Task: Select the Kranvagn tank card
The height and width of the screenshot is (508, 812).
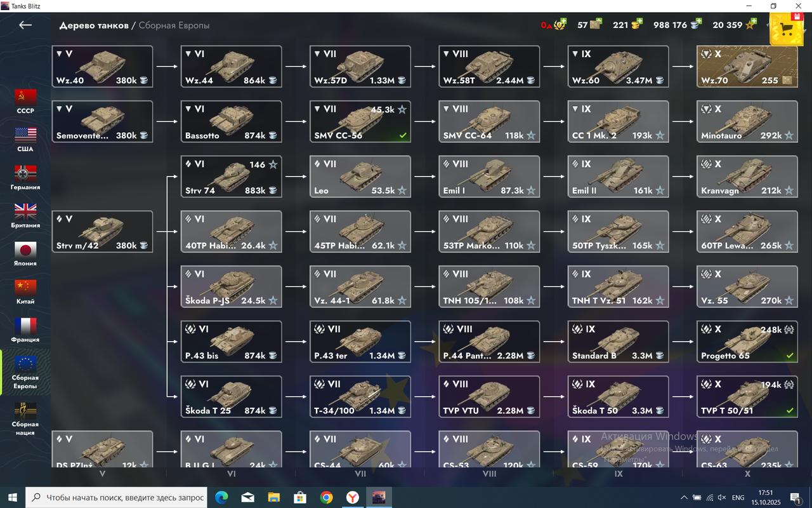Action: tap(747, 177)
